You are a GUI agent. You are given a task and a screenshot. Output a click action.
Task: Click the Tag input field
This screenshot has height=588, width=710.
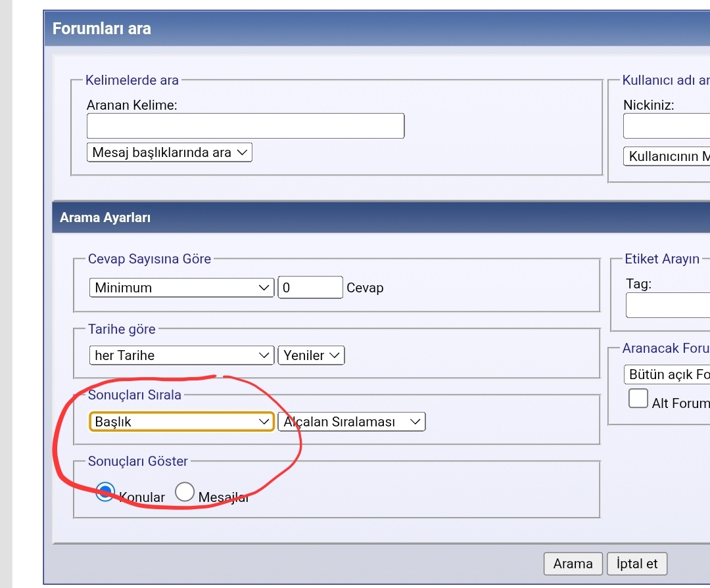[667, 305]
